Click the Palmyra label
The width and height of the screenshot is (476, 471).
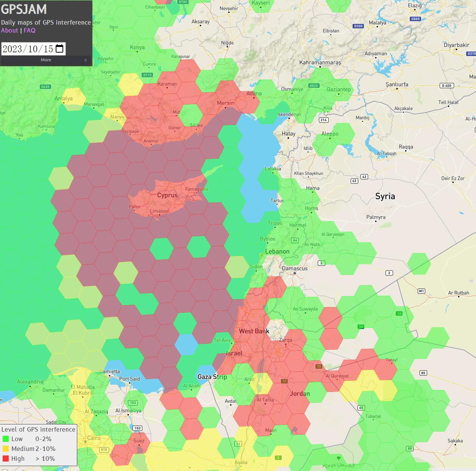click(376, 217)
